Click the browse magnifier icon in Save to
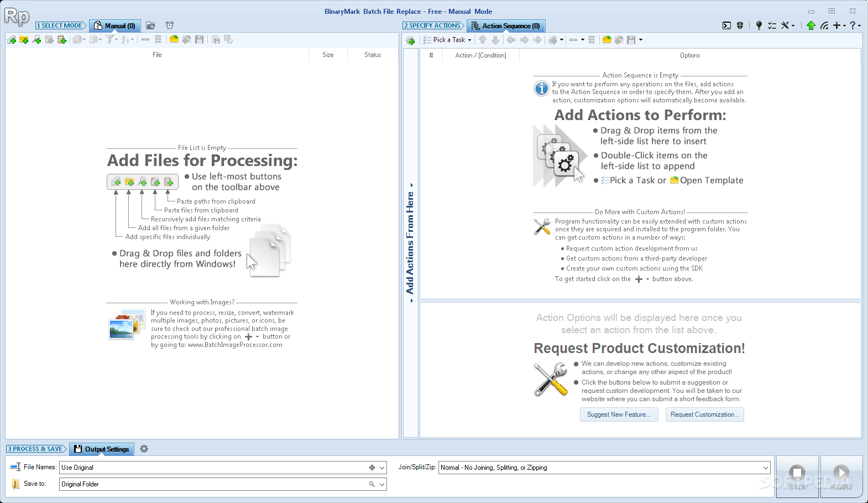Image resolution: width=868 pixels, height=503 pixels. pos(372,484)
